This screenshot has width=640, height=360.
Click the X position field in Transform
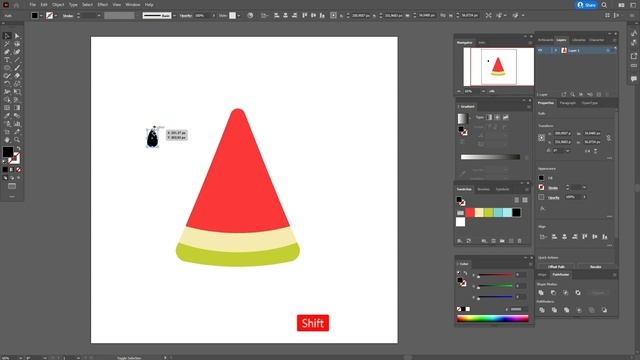point(563,133)
